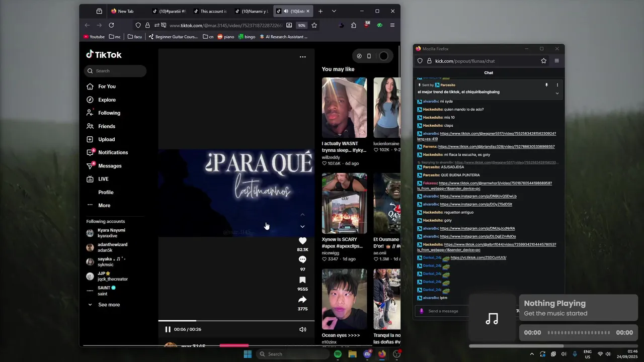Click the TikTok logo
The height and width of the screenshot is (362, 644).
pos(104,54)
